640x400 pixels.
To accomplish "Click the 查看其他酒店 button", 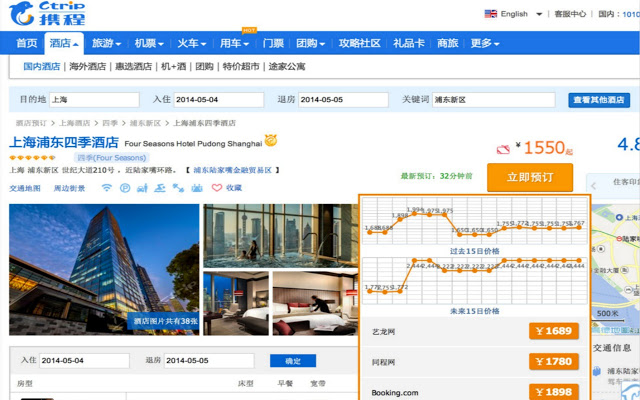I will (x=599, y=100).
